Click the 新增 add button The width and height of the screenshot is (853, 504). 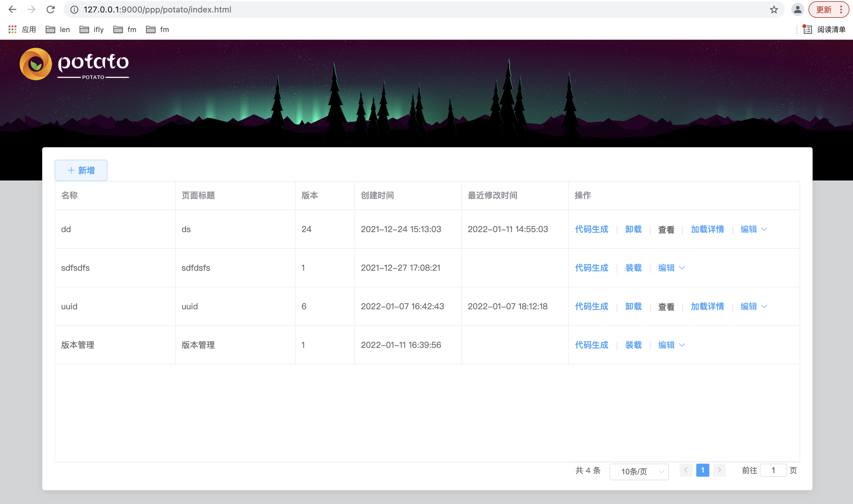[x=81, y=170]
